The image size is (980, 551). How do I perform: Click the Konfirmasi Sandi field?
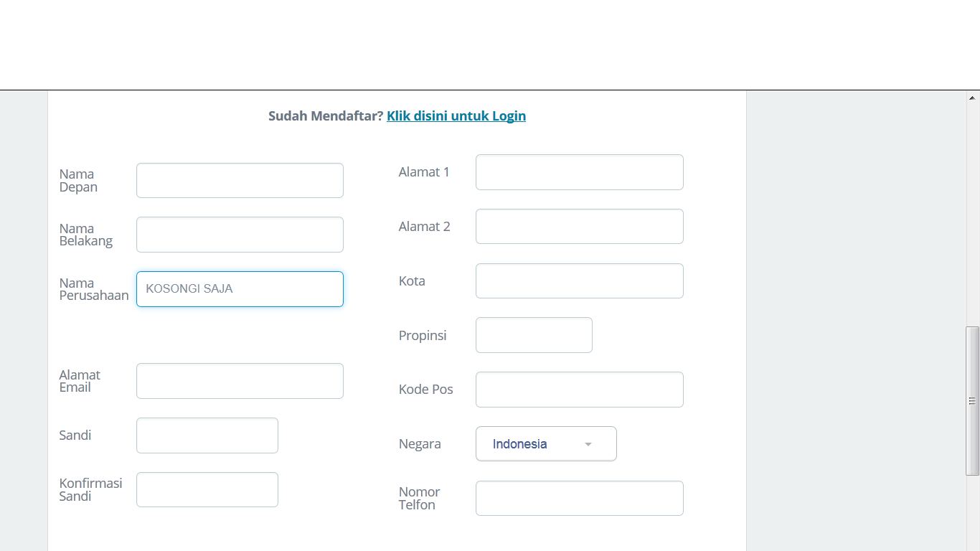207,490
